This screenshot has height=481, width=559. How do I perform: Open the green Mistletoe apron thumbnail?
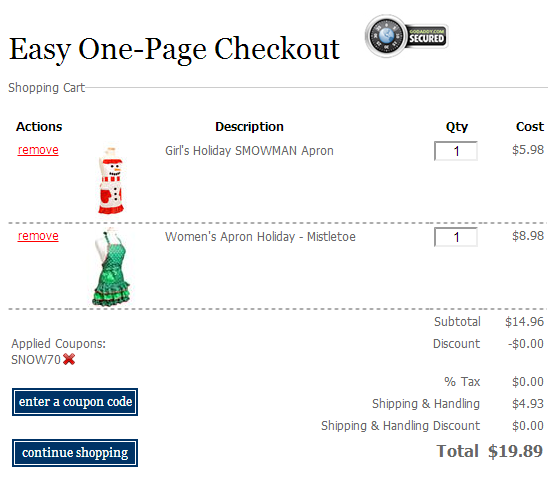coord(112,267)
